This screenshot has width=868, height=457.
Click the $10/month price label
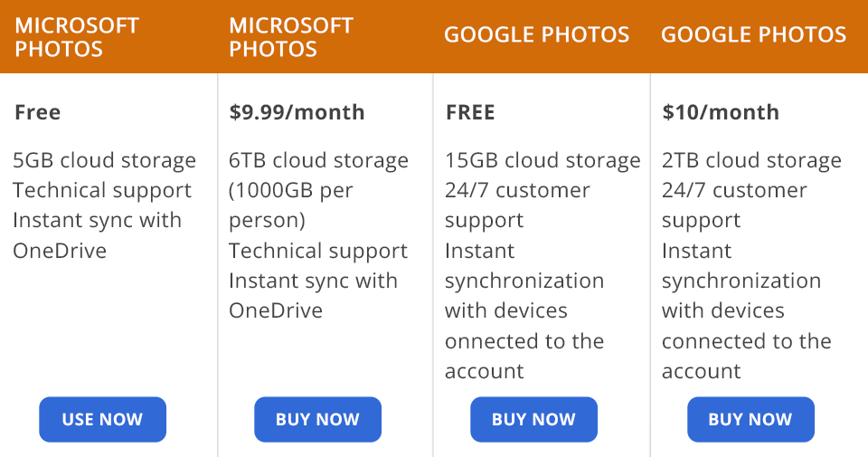tap(721, 112)
